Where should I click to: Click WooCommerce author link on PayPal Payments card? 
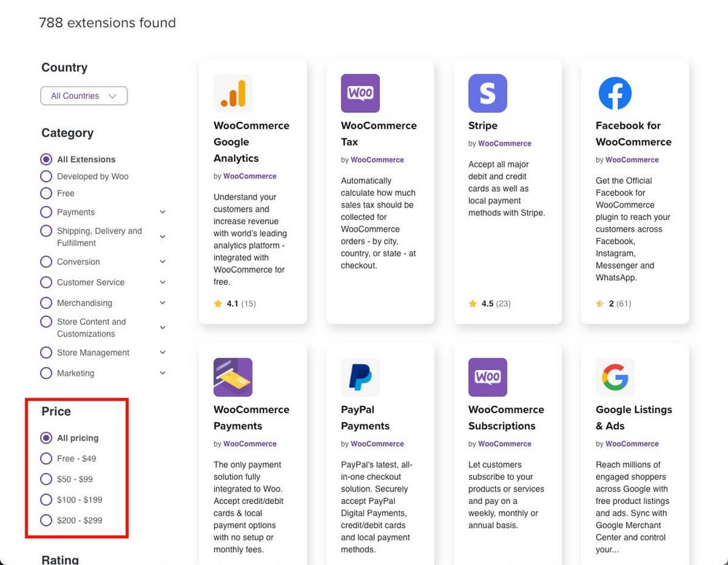point(377,444)
